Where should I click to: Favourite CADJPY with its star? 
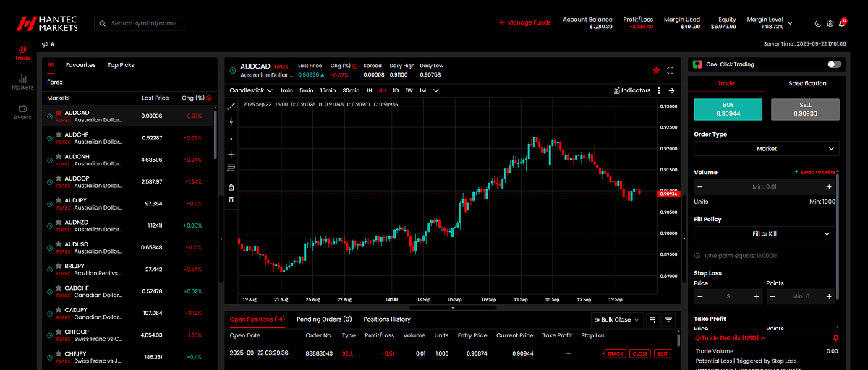59,310
